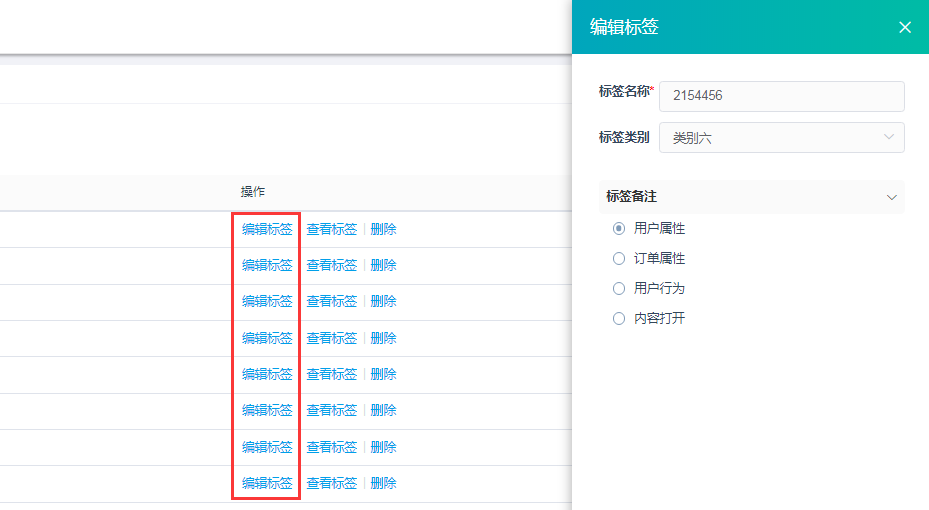The image size is (929, 510).
Task: Click 编辑标签 in the eighth table row
Action: click(267, 483)
